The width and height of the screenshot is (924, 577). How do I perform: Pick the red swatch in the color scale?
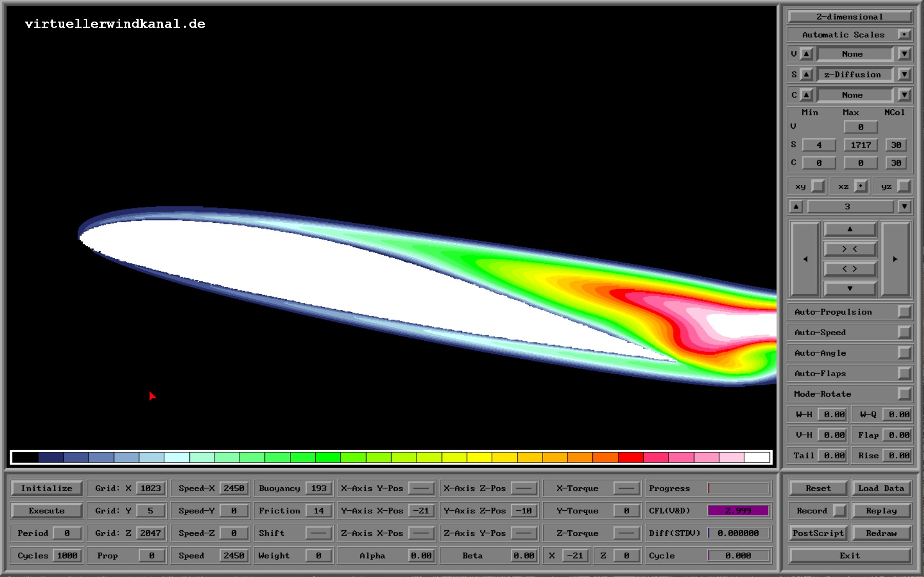click(631, 457)
